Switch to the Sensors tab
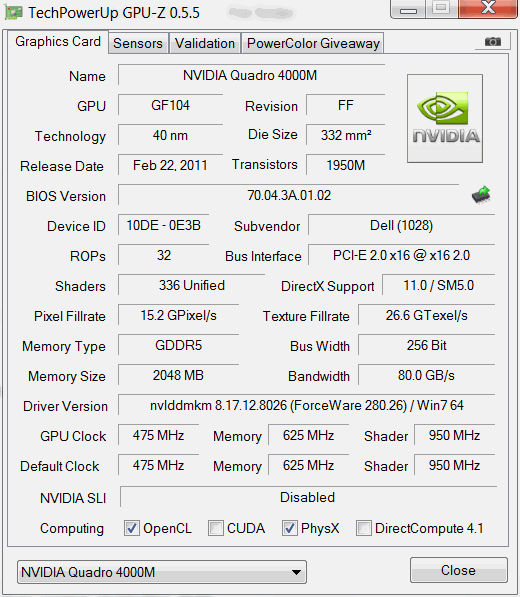Image resolution: width=520 pixels, height=597 pixels. point(138,43)
